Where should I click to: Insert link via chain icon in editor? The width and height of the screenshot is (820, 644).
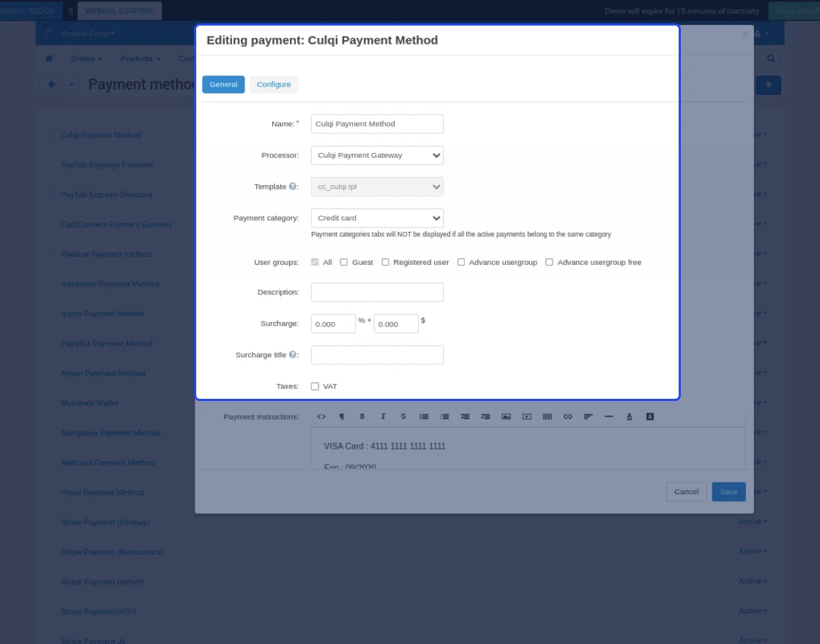[x=567, y=416]
